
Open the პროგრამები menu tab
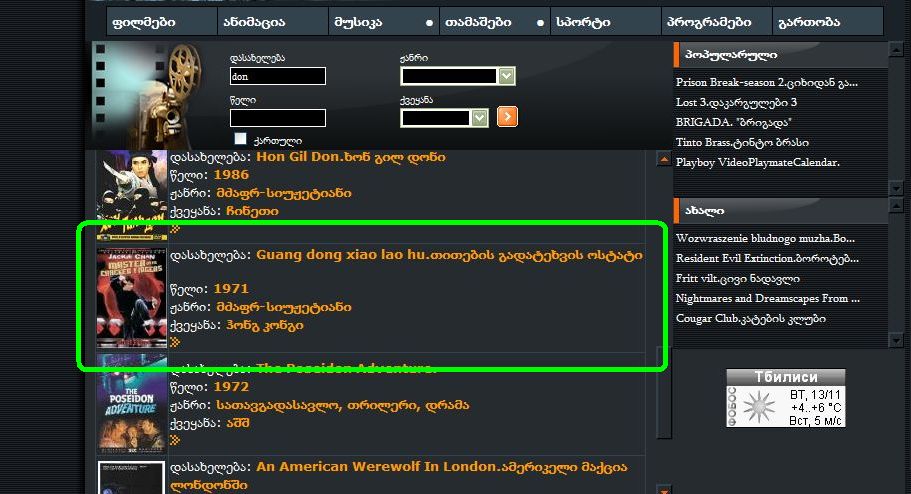(717, 22)
